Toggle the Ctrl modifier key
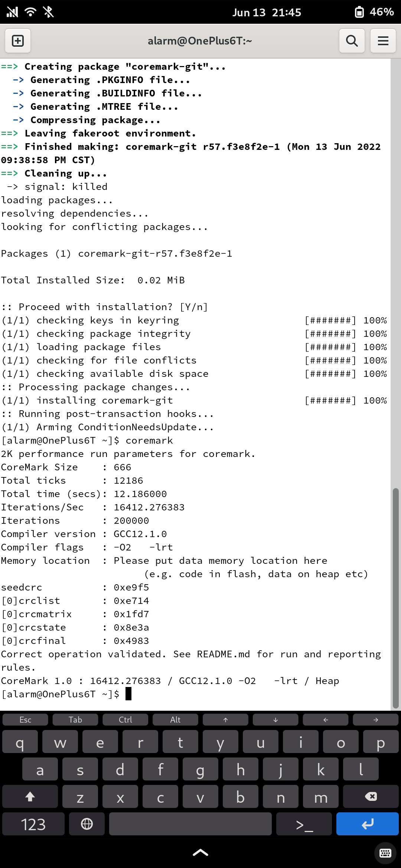This screenshot has height=868, width=401. (125, 720)
